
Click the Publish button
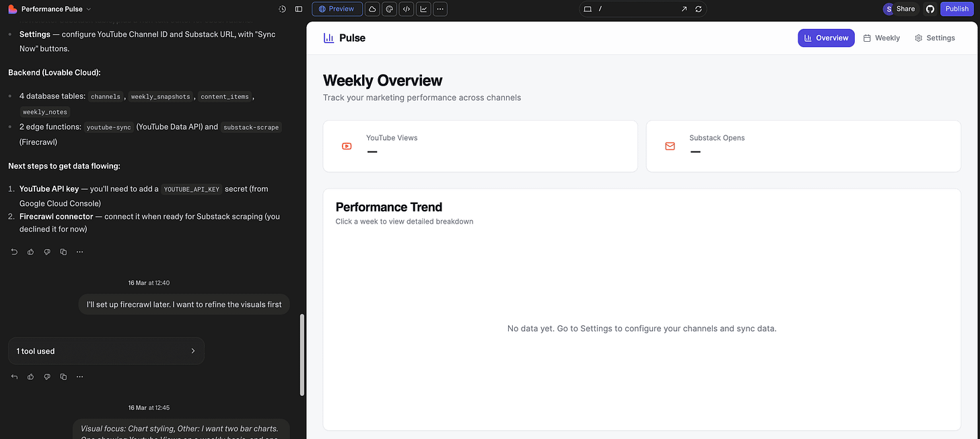click(957, 9)
